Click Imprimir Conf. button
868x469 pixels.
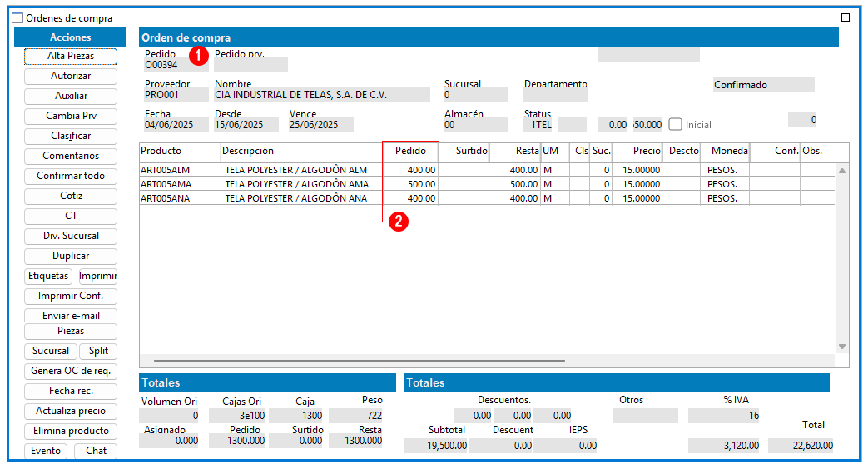tap(70, 296)
